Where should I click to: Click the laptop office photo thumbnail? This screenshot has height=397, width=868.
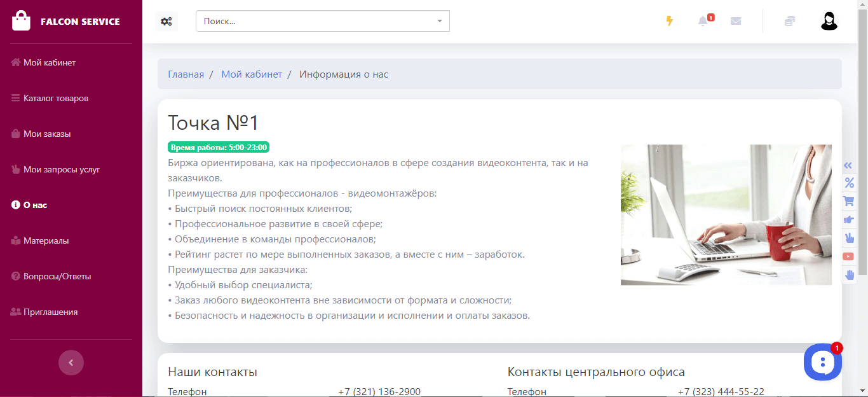coord(726,214)
